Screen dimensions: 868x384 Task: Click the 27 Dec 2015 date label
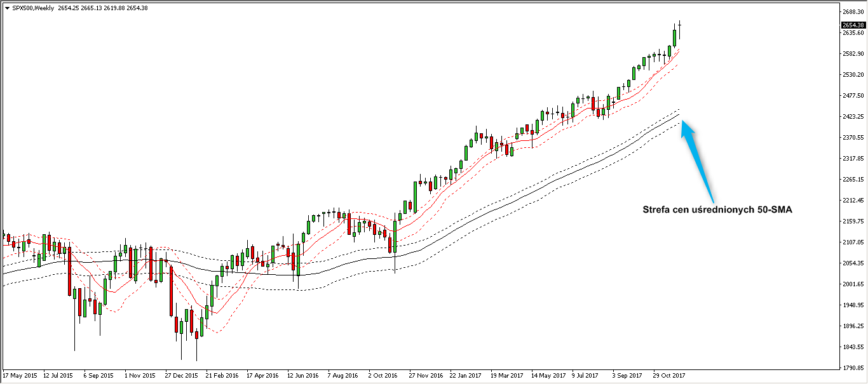click(181, 376)
